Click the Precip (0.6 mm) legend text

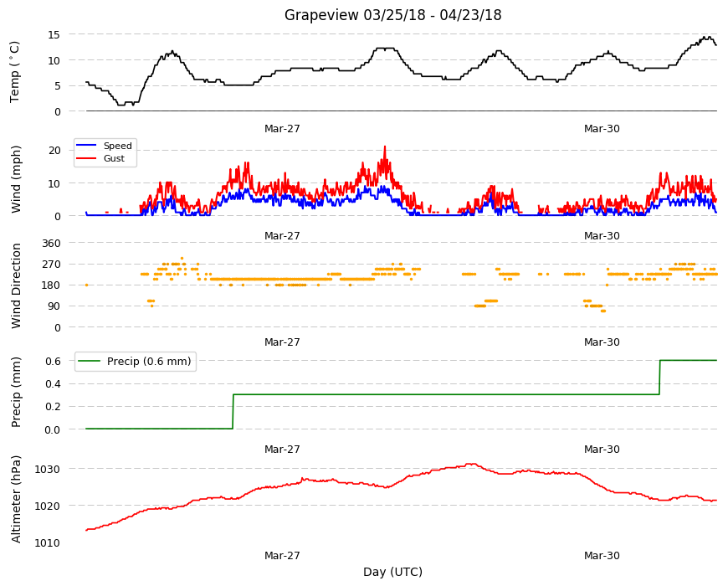pos(149,362)
